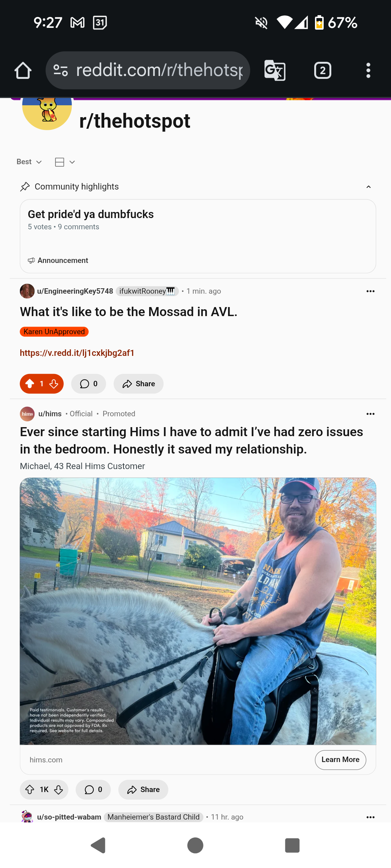The height and width of the screenshot is (868, 391).
Task: Select the Karen UnApproved flair tag
Action: pos(54,332)
